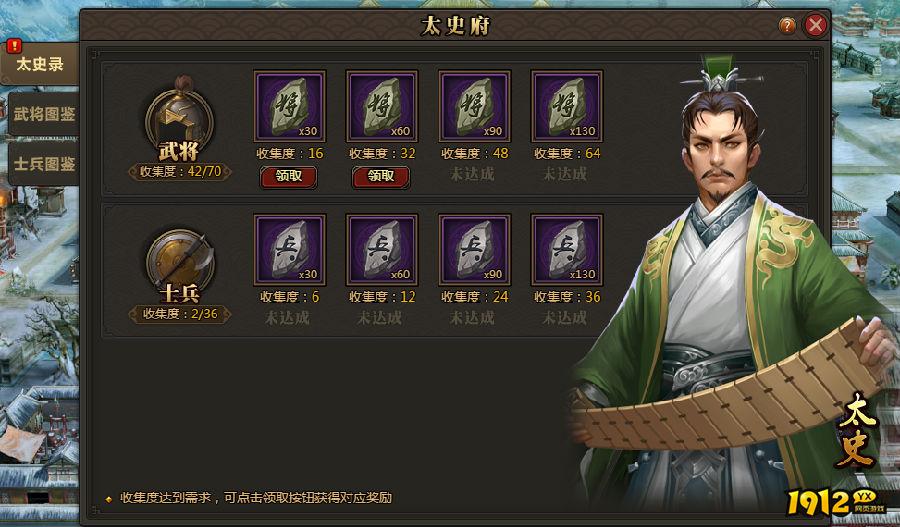Click the 士兵 收集度 2/36 progress label

tap(180, 314)
